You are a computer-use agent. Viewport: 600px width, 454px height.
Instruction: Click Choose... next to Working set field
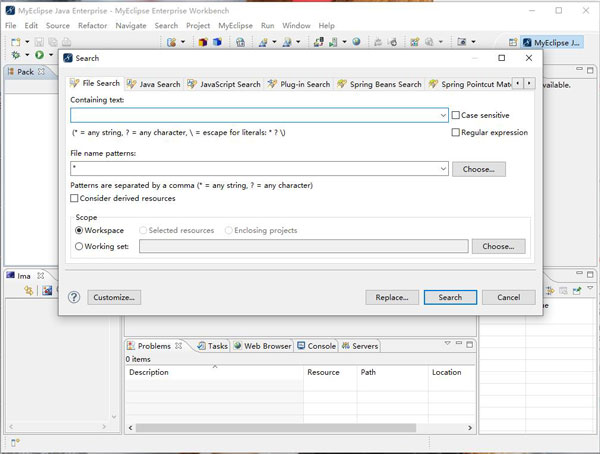[x=498, y=247]
